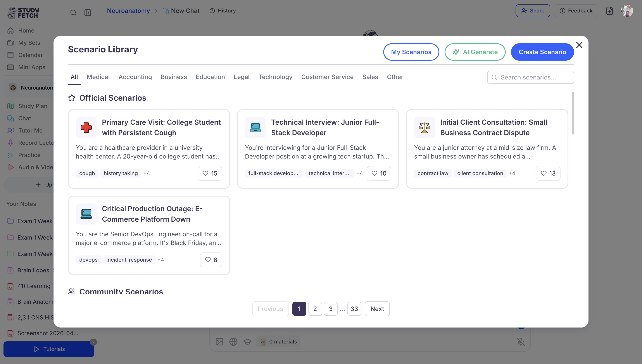Switch to the Medical category tab
This screenshot has height=364, width=642.
pyautogui.click(x=98, y=77)
